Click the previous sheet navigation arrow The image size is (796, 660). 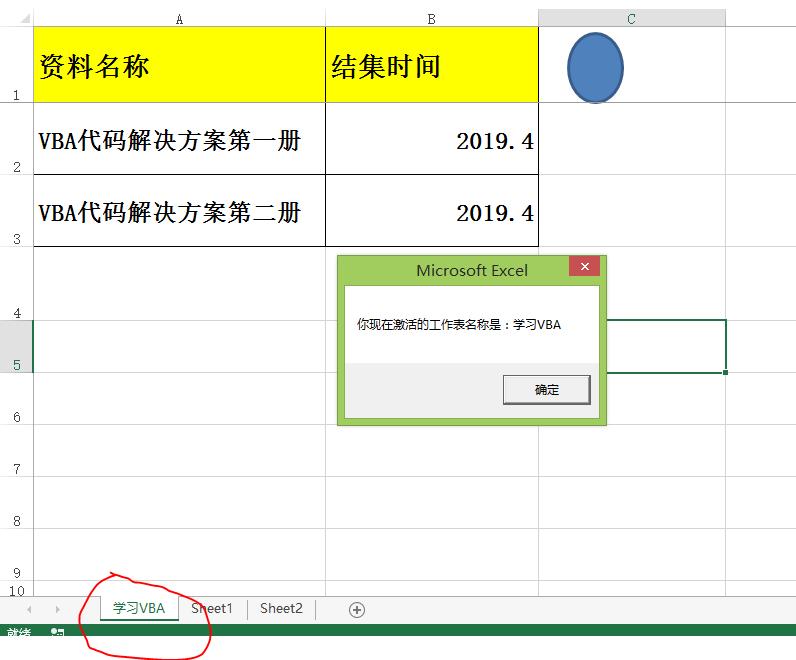[29, 609]
